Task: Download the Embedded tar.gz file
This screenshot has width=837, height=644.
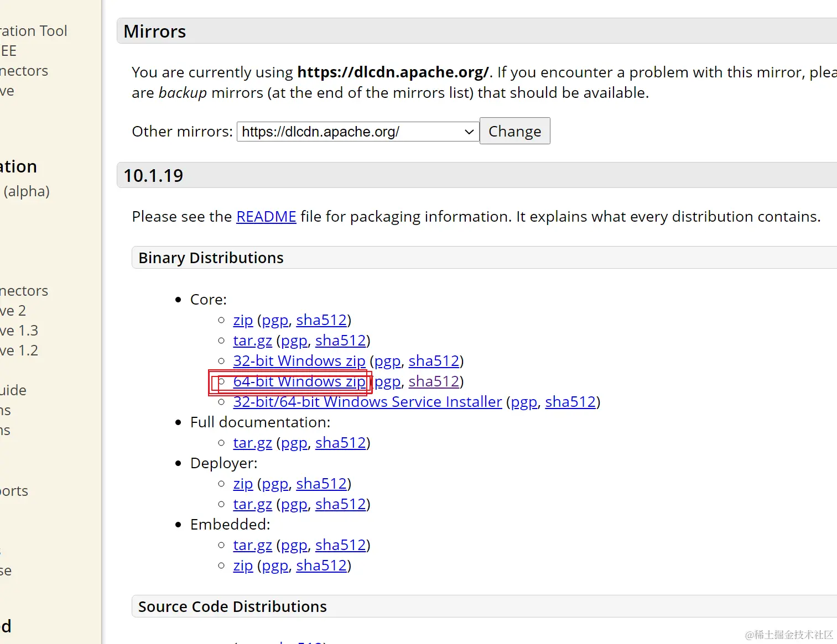Action: pyautogui.click(x=252, y=545)
